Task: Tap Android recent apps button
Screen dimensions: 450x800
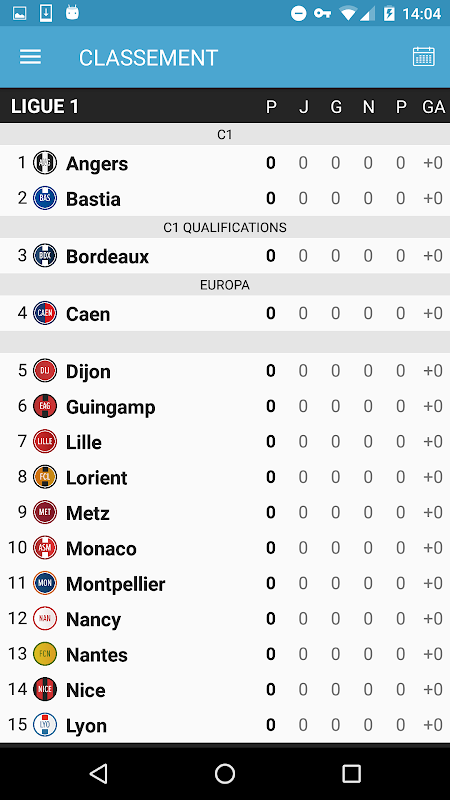Action: pyautogui.click(x=351, y=773)
